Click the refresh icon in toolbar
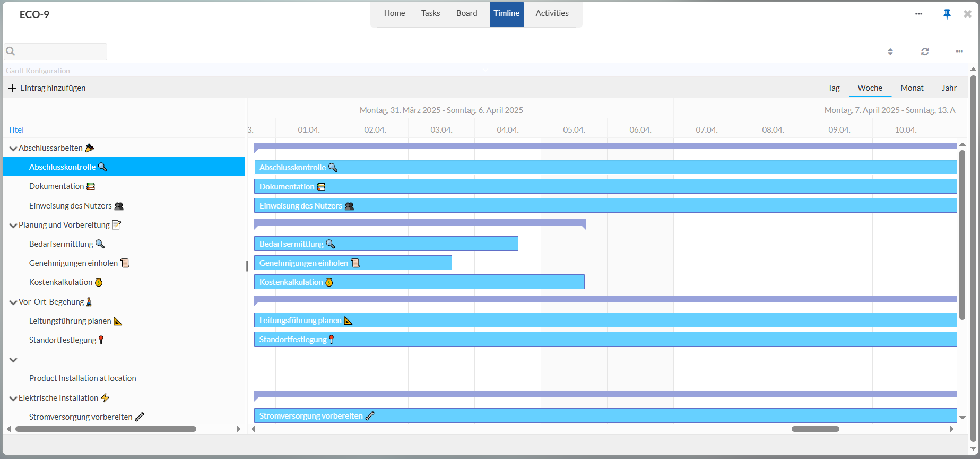The width and height of the screenshot is (980, 459). pyautogui.click(x=925, y=51)
